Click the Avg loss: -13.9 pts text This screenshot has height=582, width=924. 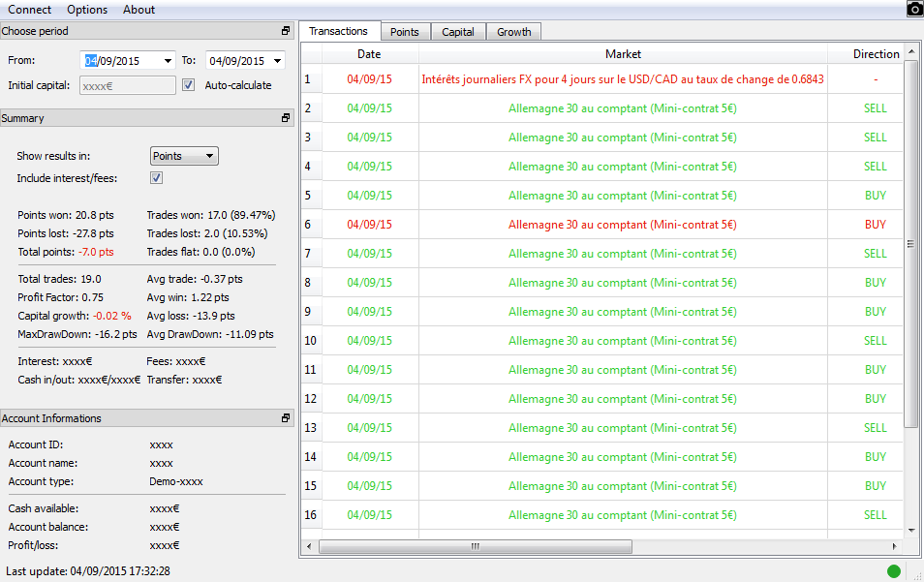pos(191,316)
